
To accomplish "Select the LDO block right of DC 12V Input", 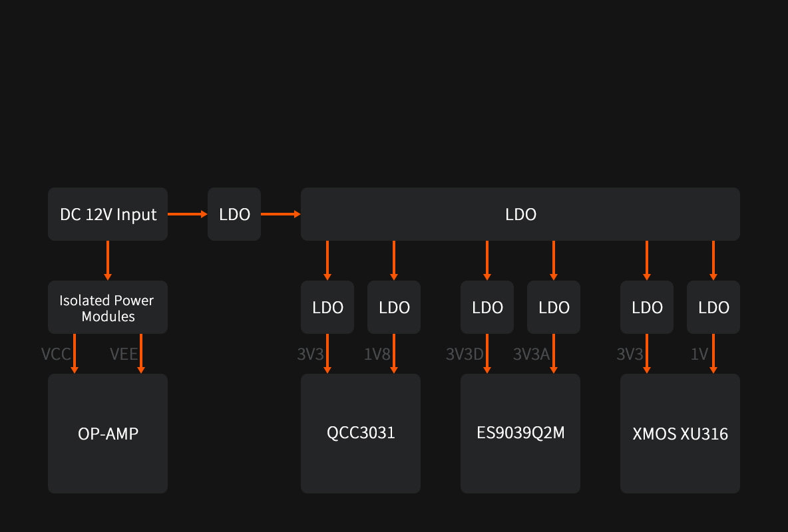I will 234,214.
